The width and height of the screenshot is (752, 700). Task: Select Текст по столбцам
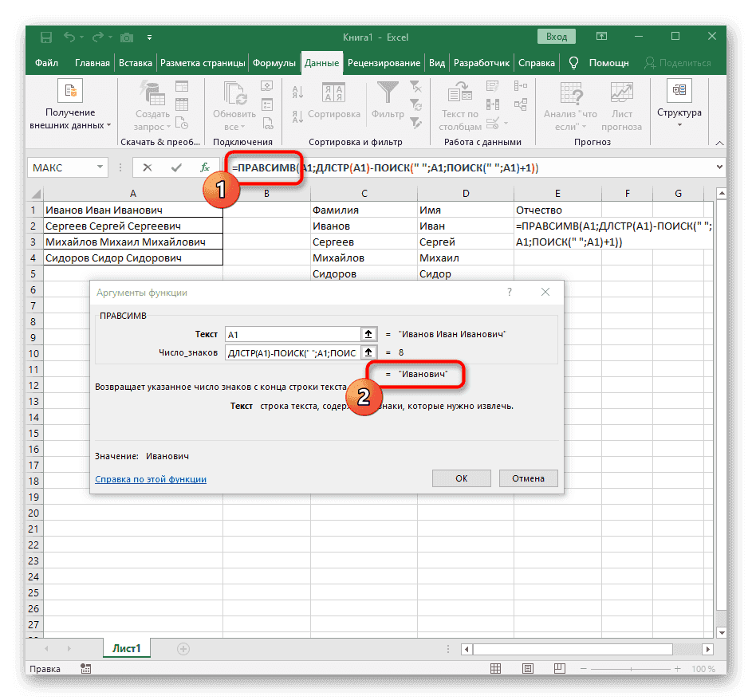point(460,104)
